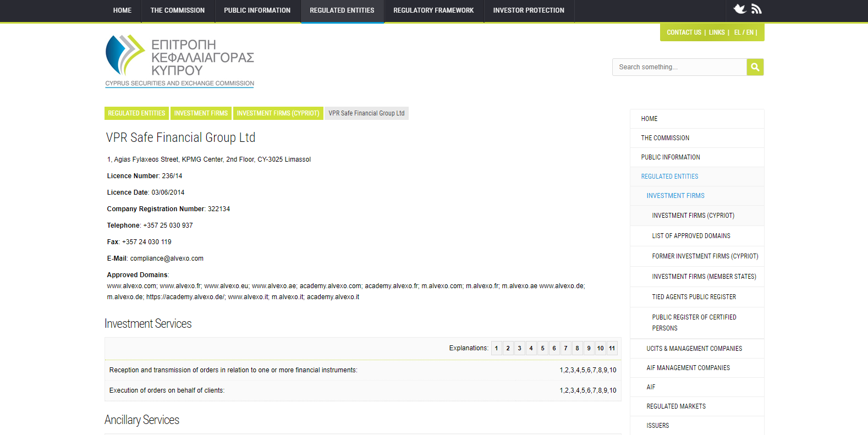Click the Regulated Entities breadcrumb
The width and height of the screenshot is (868, 435).
click(136, 113)
